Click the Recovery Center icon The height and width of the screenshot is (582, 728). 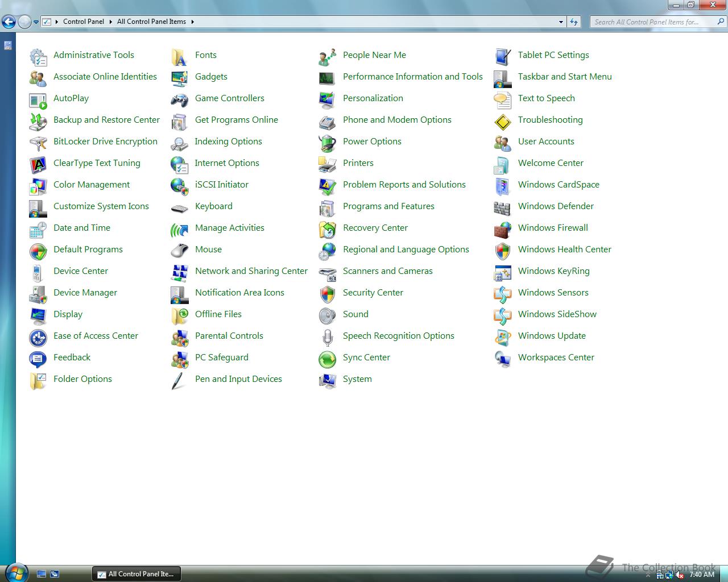click(x=328, y=229)
